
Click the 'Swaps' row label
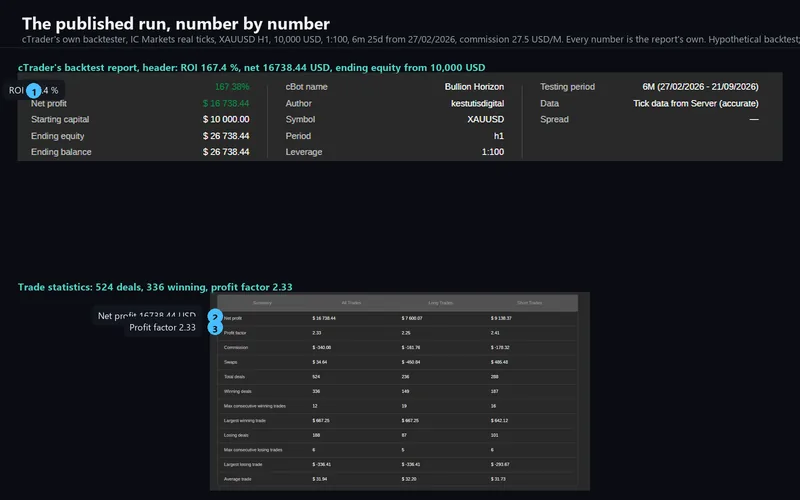click(231, 362)
